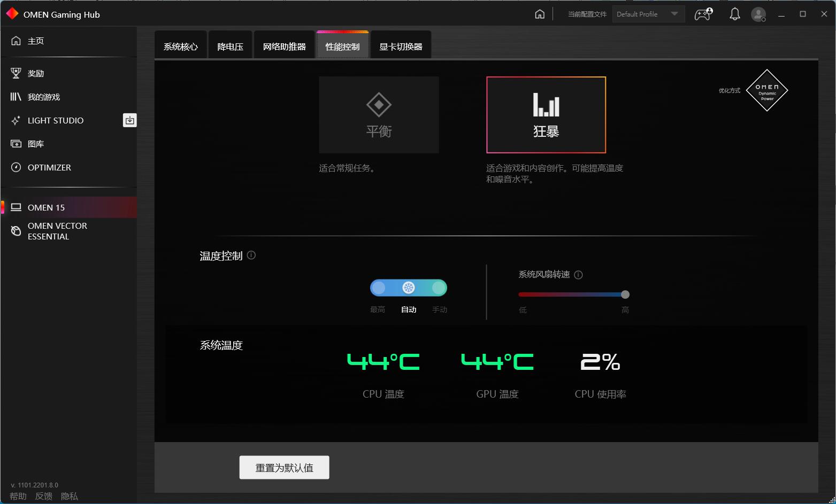The width and height of the screenshot is (836, 504).
Task: Click the OMEN Dynamic Power diamond logo
Action: click(x=767, y=90)
